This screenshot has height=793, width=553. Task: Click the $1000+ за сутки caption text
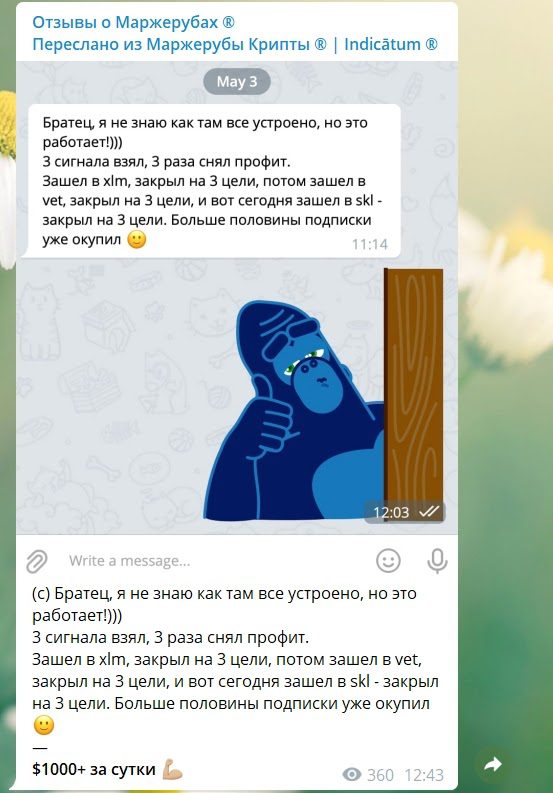click(94, 770)
